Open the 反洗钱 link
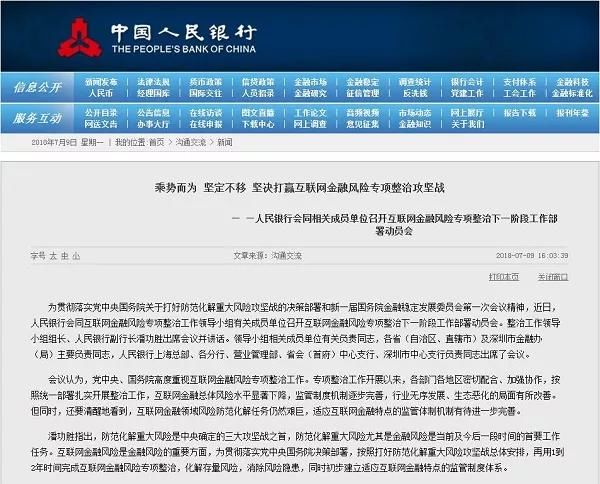Viewport: 600px width, 484px height. (x=415, y=93)
